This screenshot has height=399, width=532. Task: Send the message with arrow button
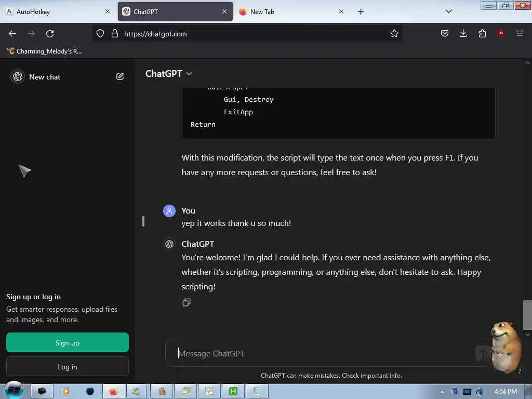pos(483,353)
